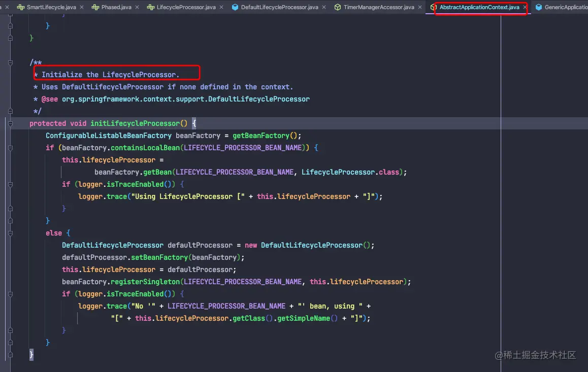
Task: Fold the if containsLocalBean block
Action: click(x=10, y=148)
